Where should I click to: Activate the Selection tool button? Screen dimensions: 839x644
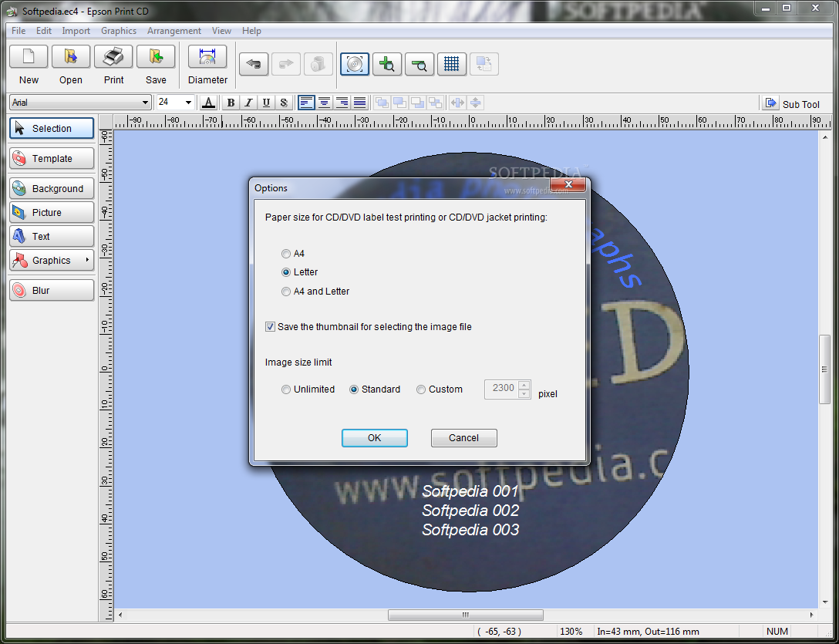[52, 129]
